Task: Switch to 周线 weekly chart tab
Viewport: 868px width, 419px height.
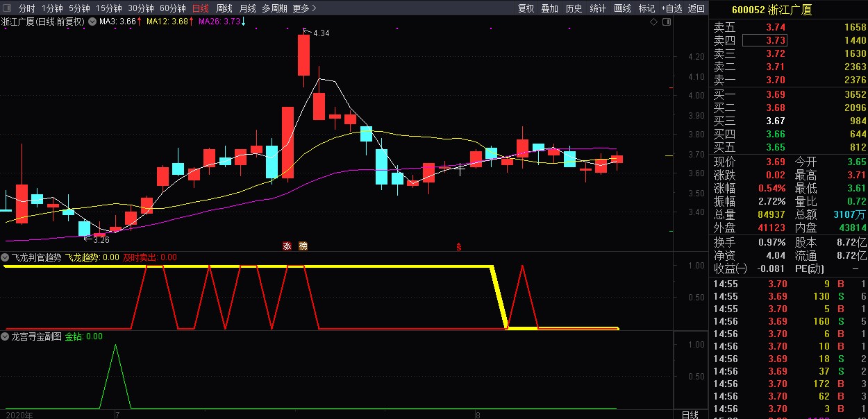Action: tap(224, 8)
